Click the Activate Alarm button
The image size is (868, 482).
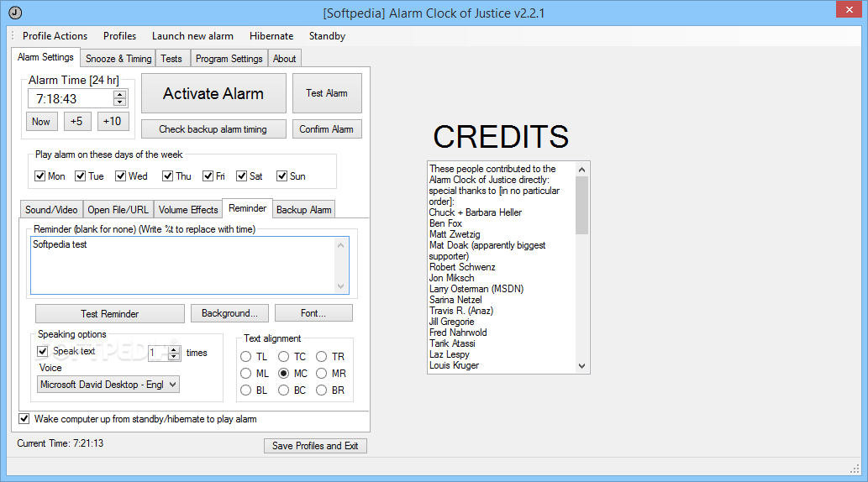[213, 93]
